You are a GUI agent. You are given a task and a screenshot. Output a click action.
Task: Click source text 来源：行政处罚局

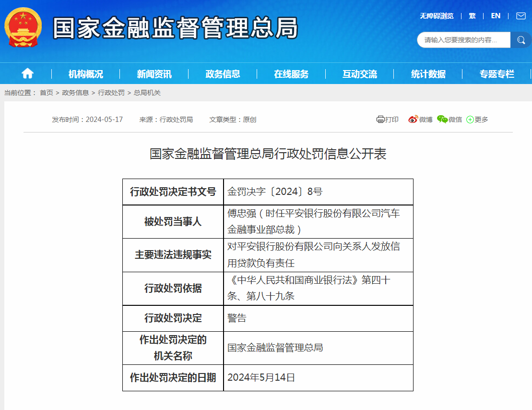[166, 120]
